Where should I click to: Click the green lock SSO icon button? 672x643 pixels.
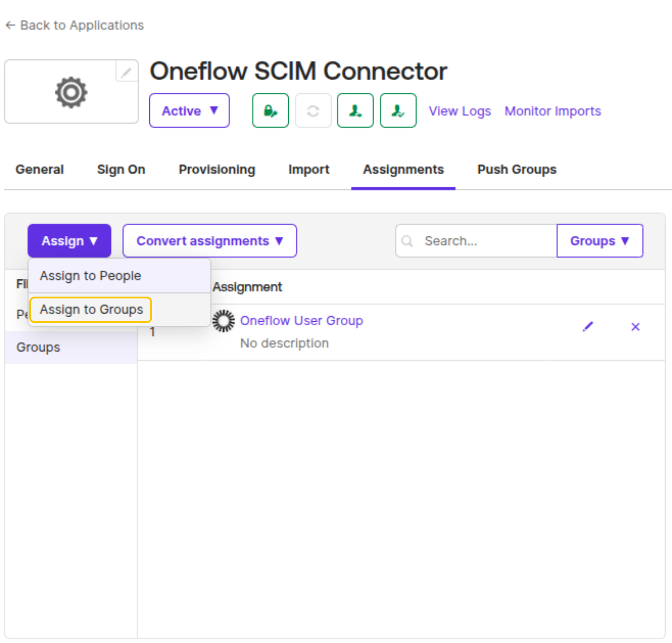(270, 111)
